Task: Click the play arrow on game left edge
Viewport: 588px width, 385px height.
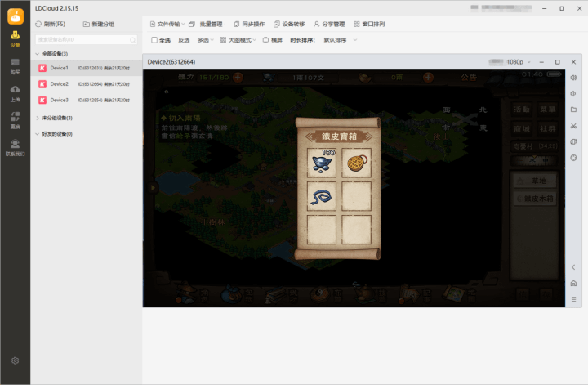Action: point(153,187)
